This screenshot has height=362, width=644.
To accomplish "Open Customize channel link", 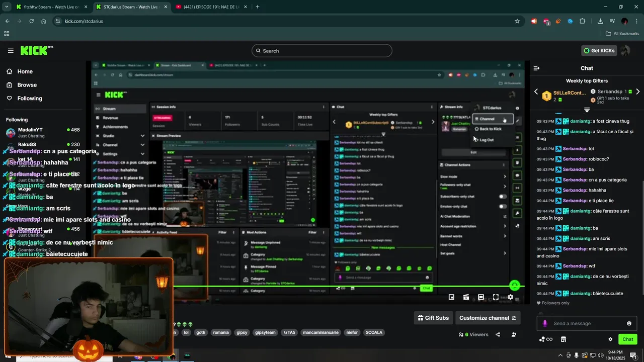I will click(x=488, y=318).
